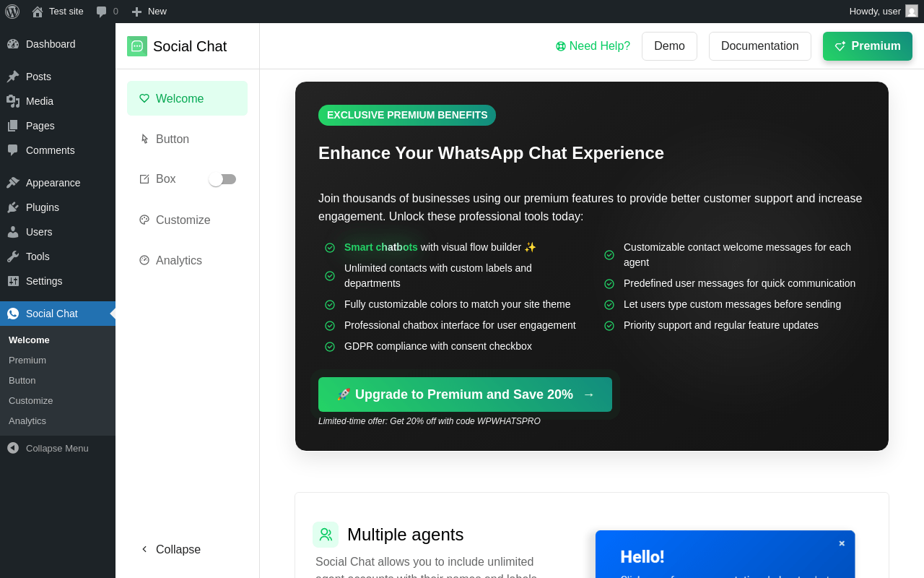
Task: Open the Analytics tab
Action: (x=179, y=260)
